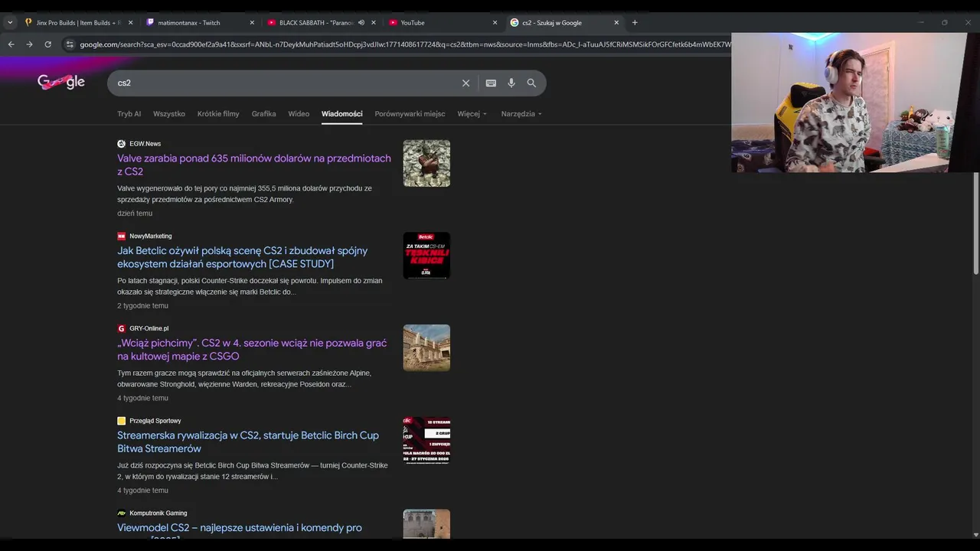
Task: Open the Viewmodel CS2 najlepsze ustawienia article
Action: pyautogui.click(x=240, y=528)
